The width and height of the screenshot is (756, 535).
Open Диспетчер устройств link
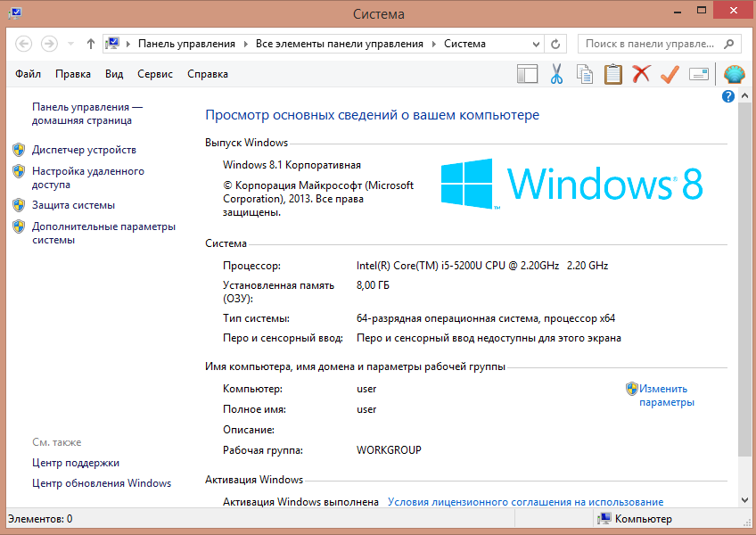point(84,150)
